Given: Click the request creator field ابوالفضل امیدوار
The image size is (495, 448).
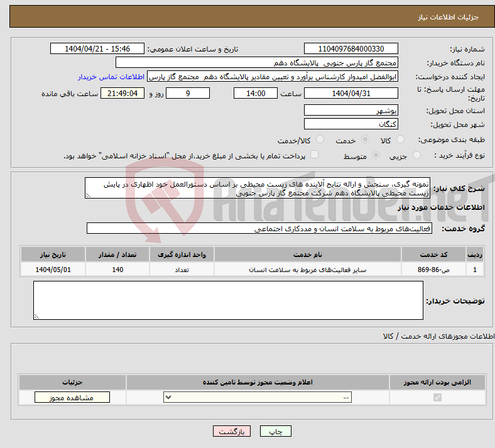Looking at the screenshot, I should (x=273, y=77).
